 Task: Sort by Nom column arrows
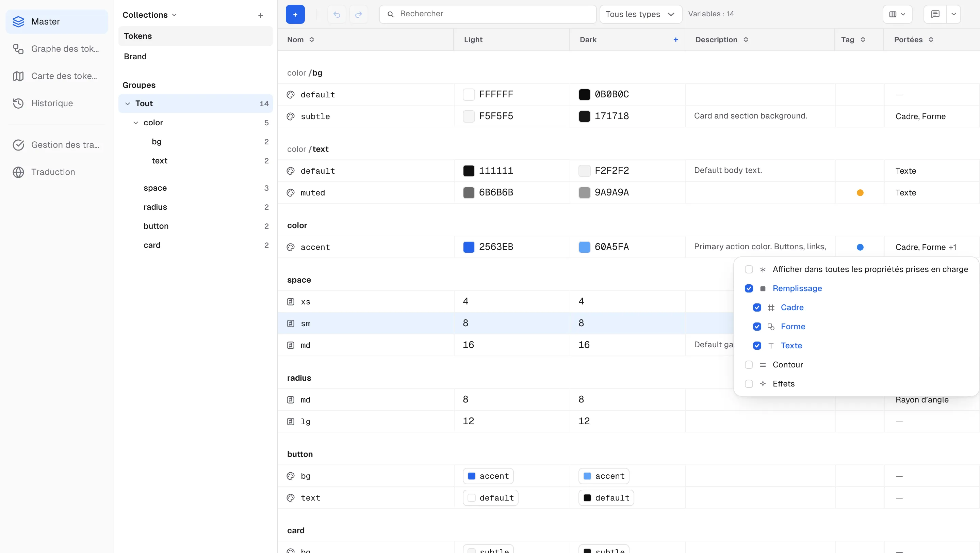click(x=312, y=39)
